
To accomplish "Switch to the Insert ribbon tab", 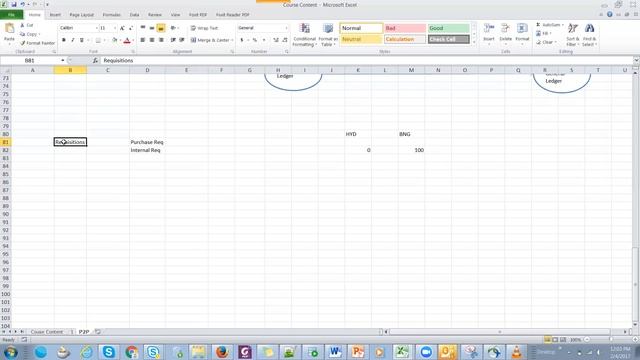I will 55,15.
